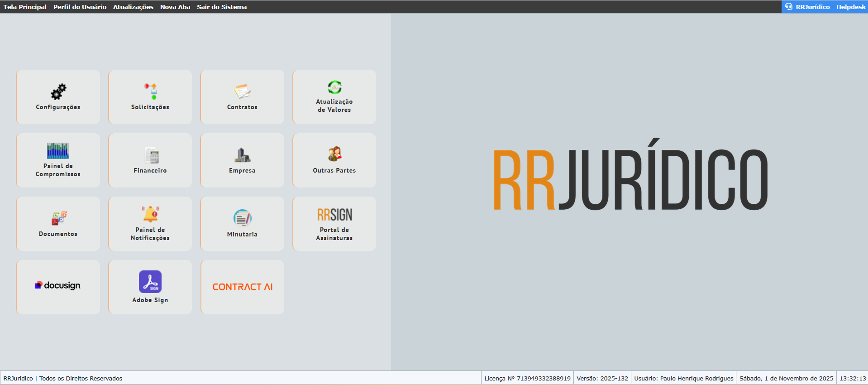Click Sair do Sistema to log out

[222, 7]
